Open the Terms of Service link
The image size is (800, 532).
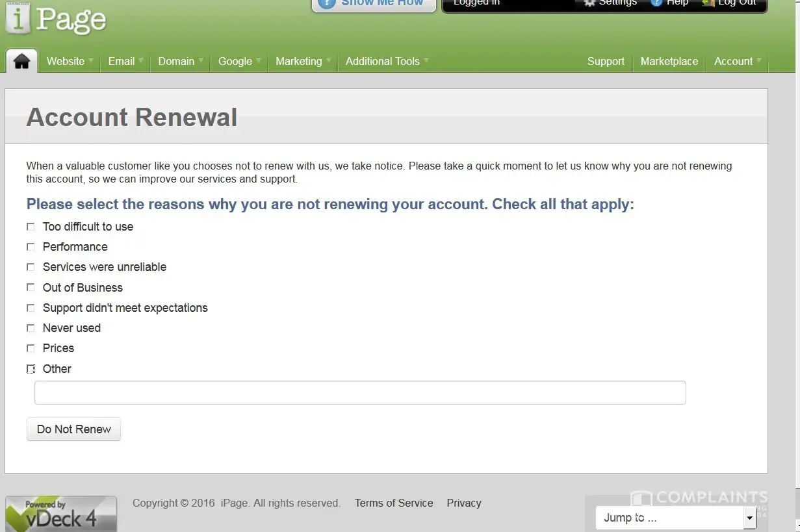(394, 503)
